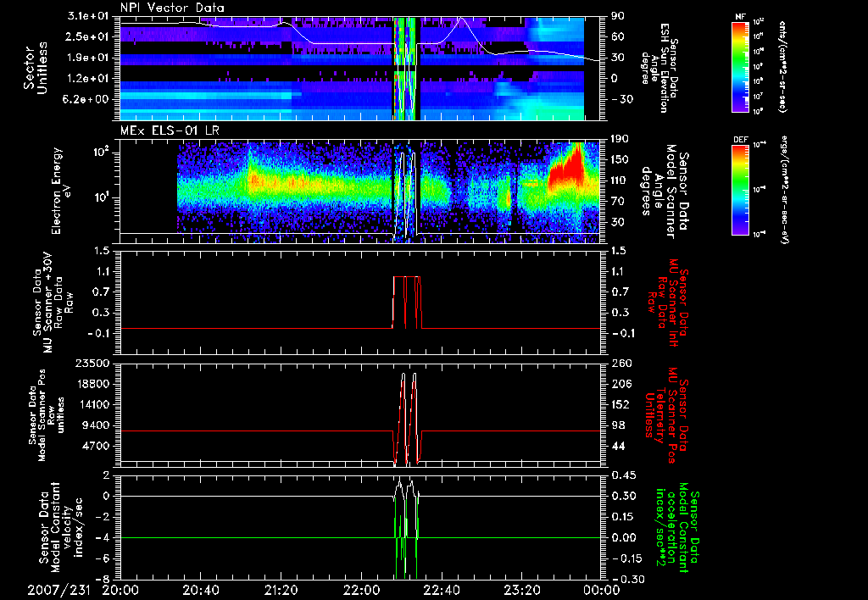Click the 'Electron Energy eV' axis title
This screenshot has height=600, width=868.
63,191
